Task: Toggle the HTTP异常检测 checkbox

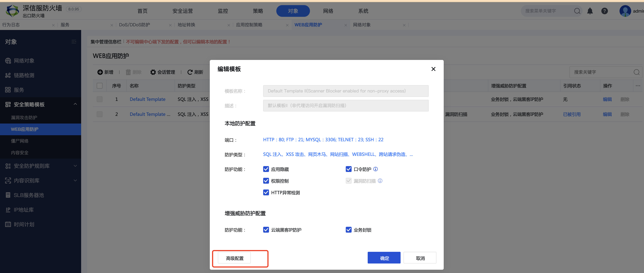Action: tap(266, 192)
